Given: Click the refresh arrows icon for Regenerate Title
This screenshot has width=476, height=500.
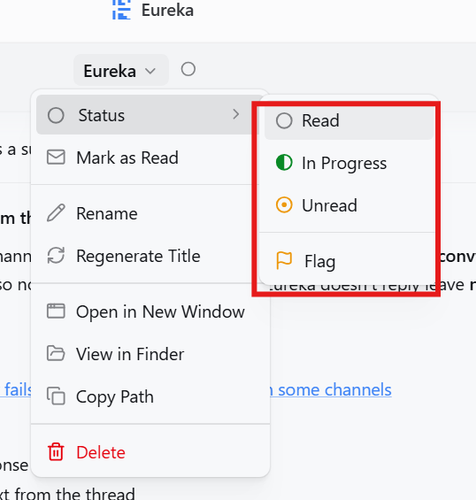Looking at the screenshot, I should [x=56, y=256].
